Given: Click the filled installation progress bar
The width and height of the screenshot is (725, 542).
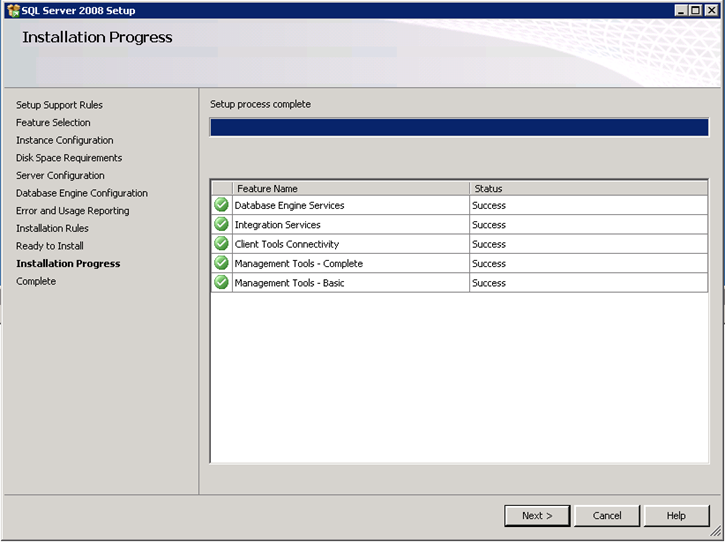Looking at the screenshot, I should tap(459, 127).
